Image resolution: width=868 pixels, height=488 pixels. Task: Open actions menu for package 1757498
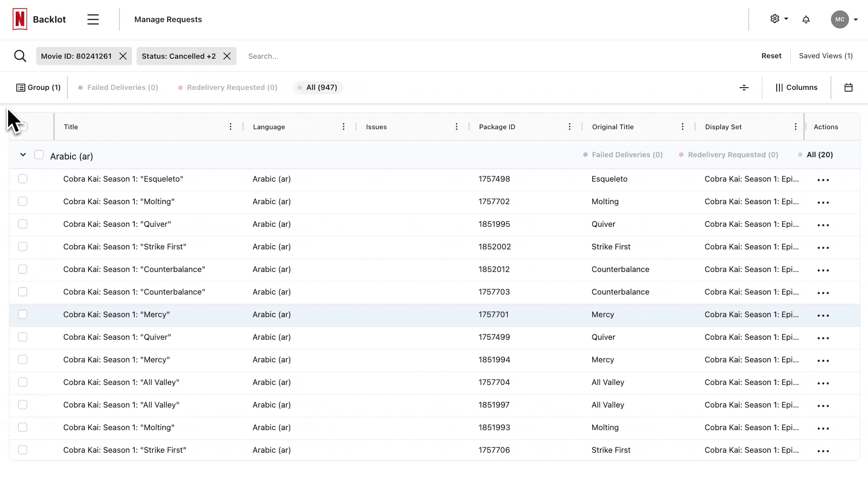coord(823,180)
